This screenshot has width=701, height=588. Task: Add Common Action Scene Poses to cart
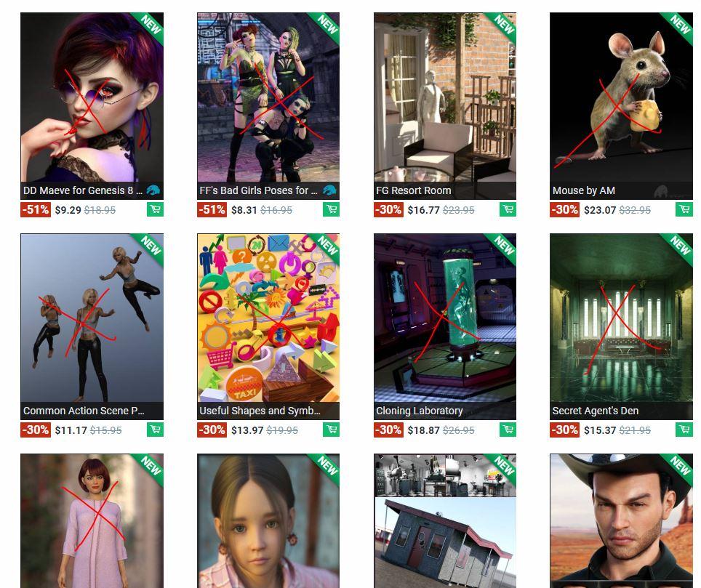[x=155, y=430]
